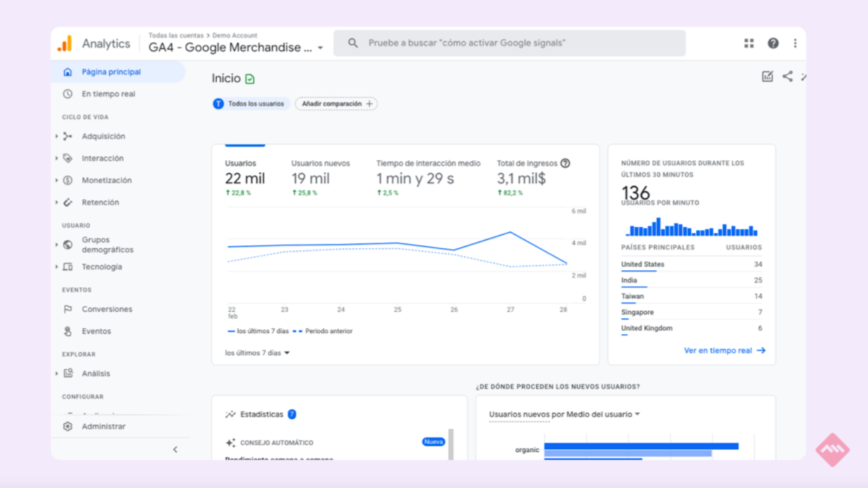Collapse the sidebar with the chevron

175,449
